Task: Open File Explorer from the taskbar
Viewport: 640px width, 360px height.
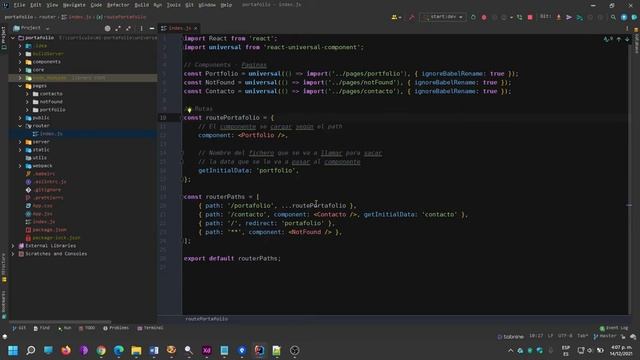Action: coord(136,350)
